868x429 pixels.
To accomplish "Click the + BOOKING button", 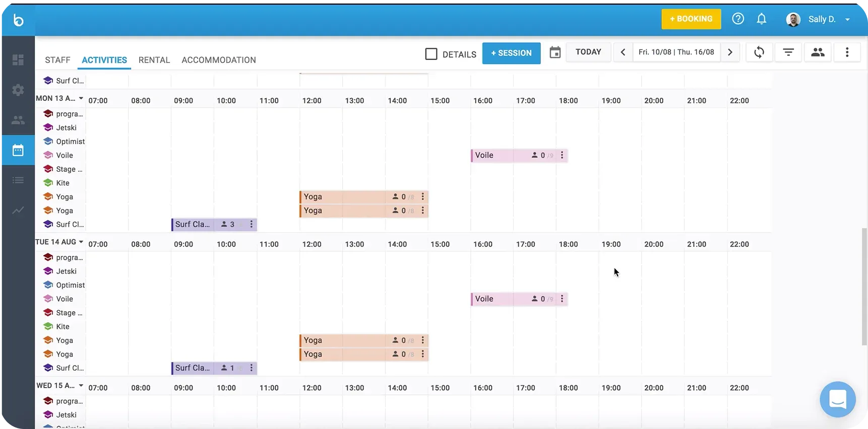I will pos(691,19).
